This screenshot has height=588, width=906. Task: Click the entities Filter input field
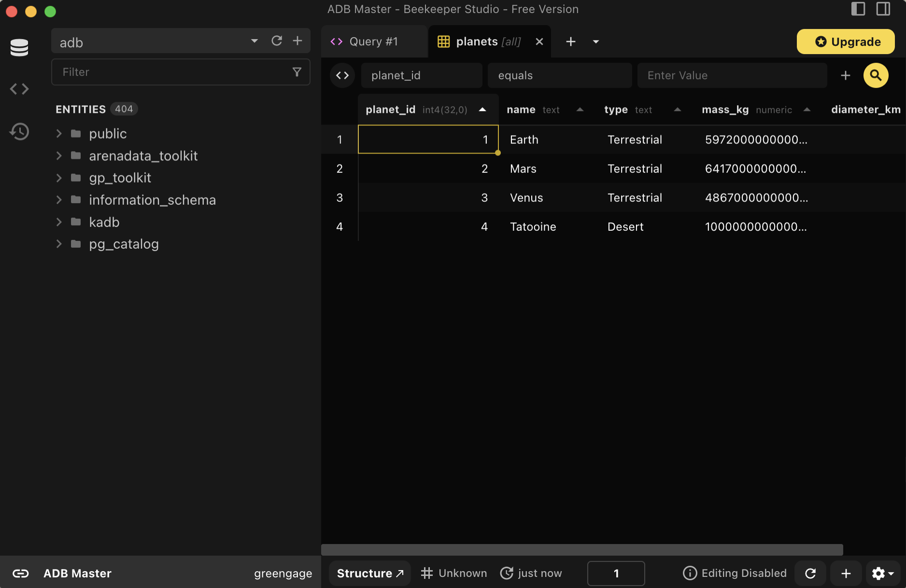tap(181, 72)
